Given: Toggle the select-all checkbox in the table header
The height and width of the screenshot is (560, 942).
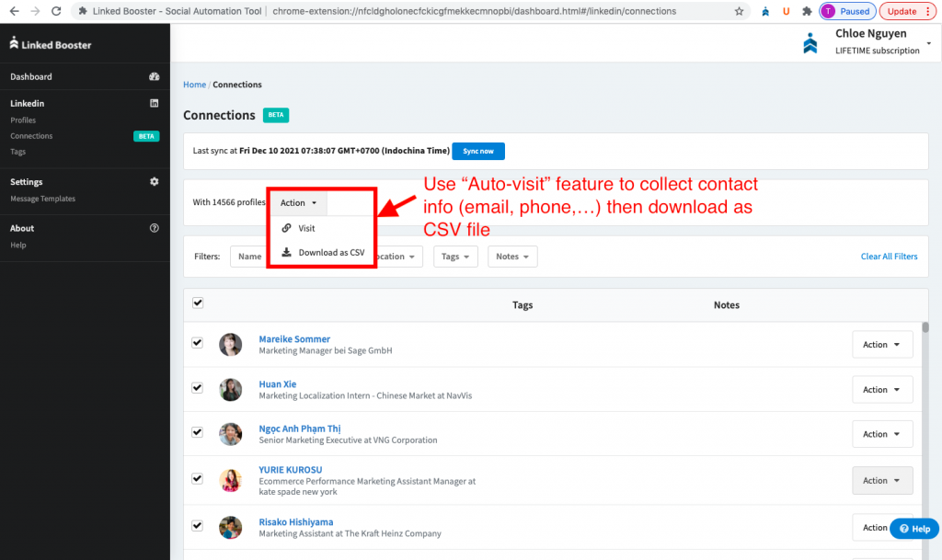Looking at the screenshot, I should (198, 303).
